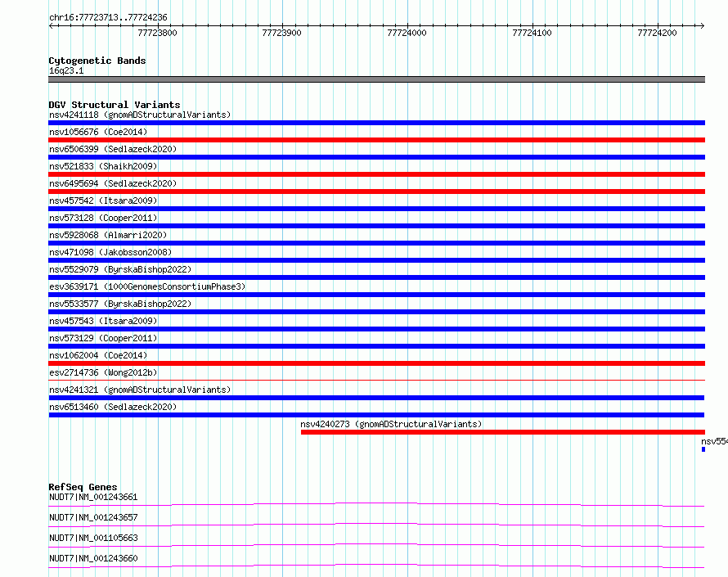The image size is (728, 577).
Task: Click the nsv5529079 (ByrskaBishop2022) label
Action: point(120,269)
